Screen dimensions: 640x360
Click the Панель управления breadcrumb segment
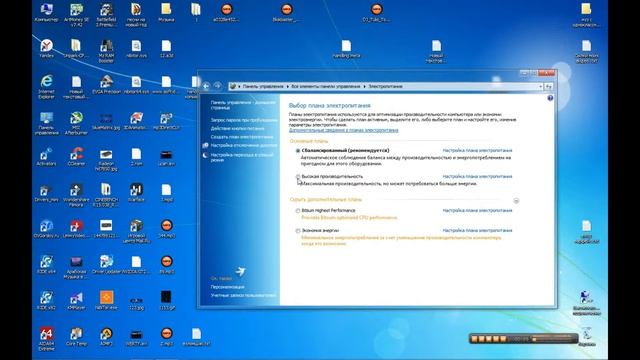pyautogui.click(x=263, y=87)
